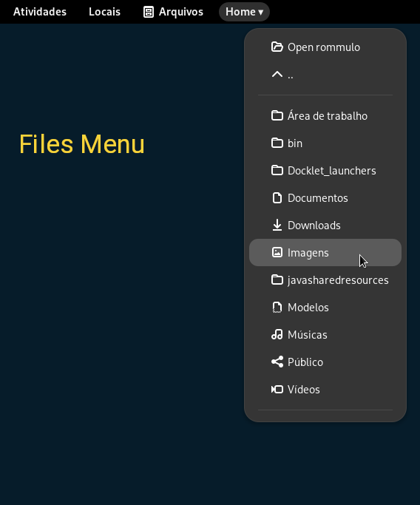Click the download arrow icon for Downloads
420x505 pixels.
click(x=277, y=225)
